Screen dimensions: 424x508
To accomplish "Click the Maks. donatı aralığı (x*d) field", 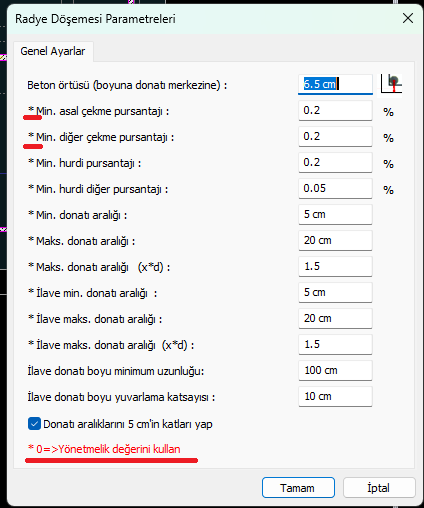I will click(335, 266).
